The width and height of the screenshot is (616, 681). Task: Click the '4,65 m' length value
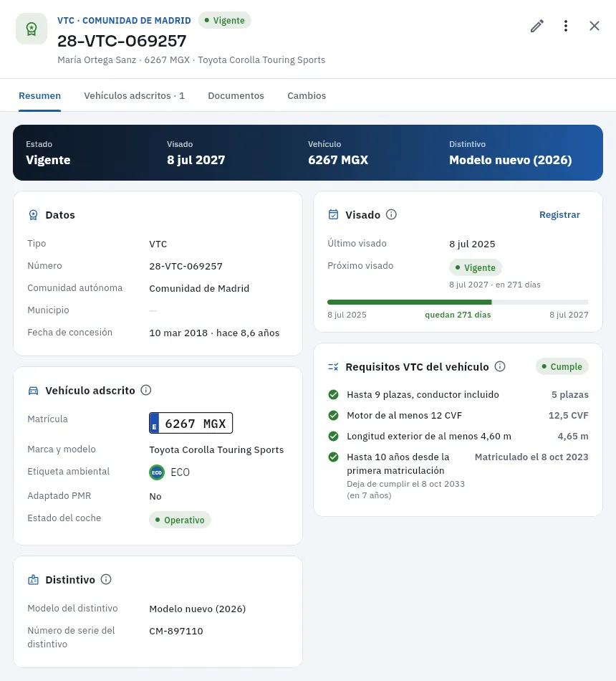pos(573,436)
